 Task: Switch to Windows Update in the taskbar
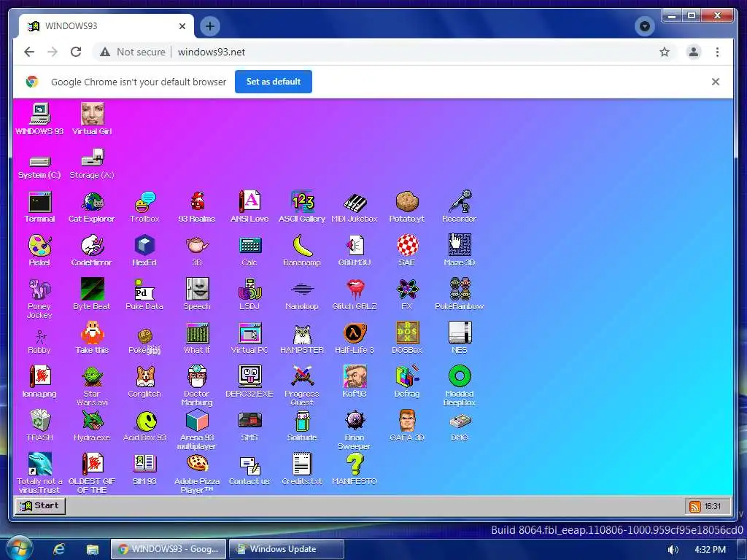286,549
